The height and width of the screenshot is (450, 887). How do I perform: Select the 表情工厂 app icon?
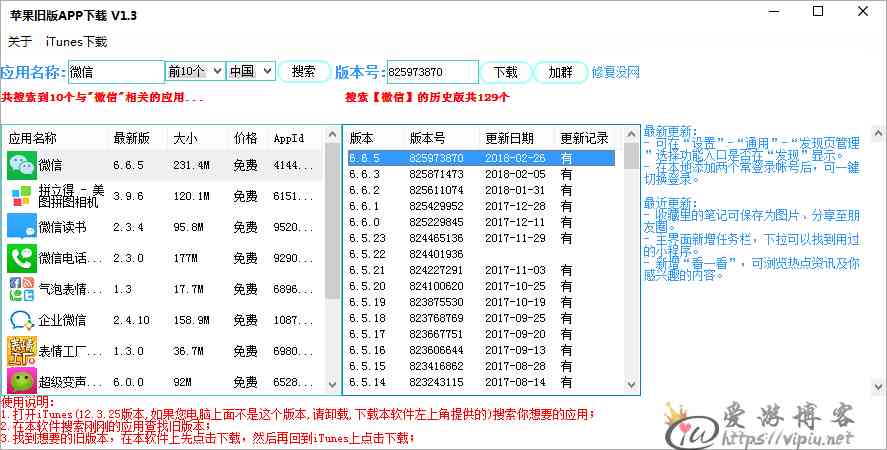click(22, 351)
